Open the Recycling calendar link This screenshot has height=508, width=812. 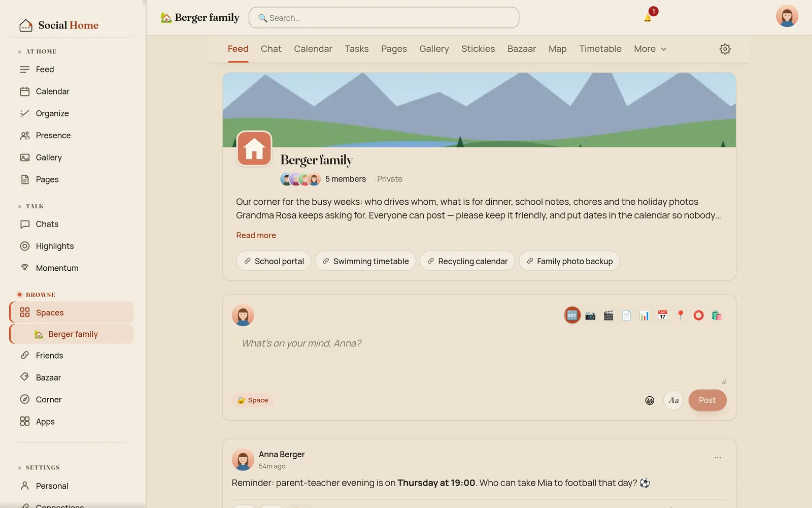click(x=467, y=261)
